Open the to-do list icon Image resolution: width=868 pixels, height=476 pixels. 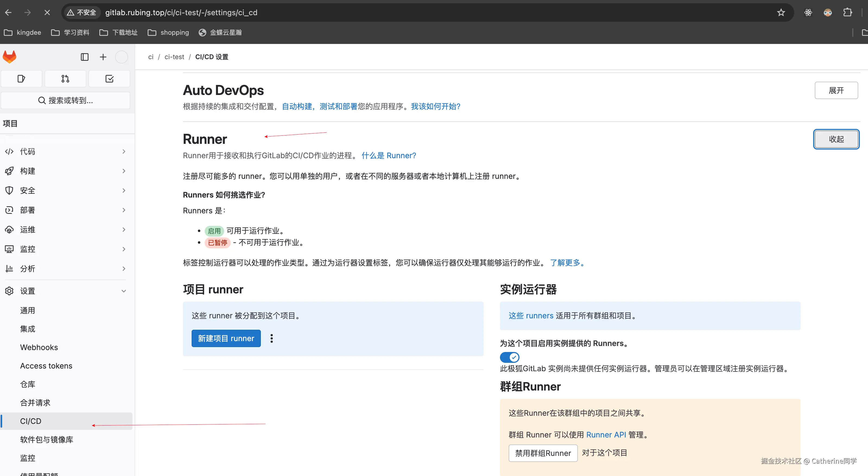pyautogui.click(x=109, y=79)
